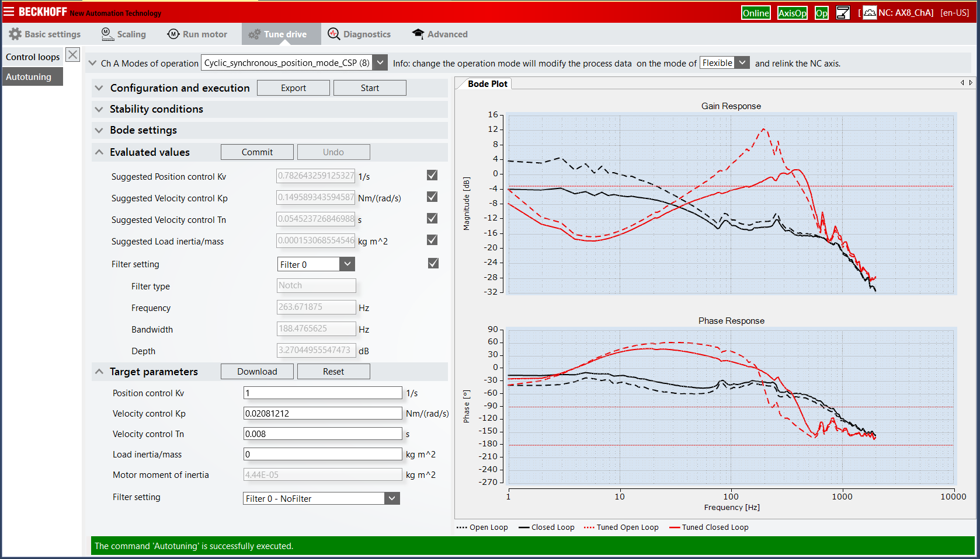Toggle Suggested Velocity control Kp checkbox

pyautogui.click(x=432, y=197)
